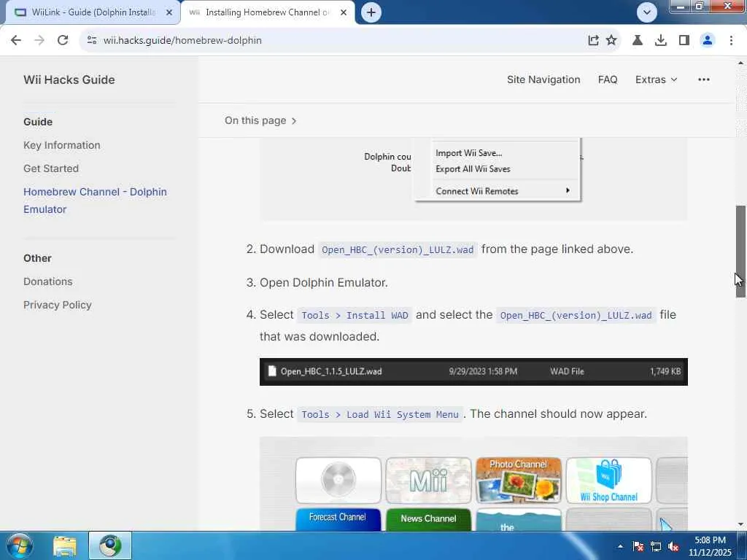Viewport: 747px width, 560px height.
Task: Click the Tools > Install WAD code text
Action: point(355,315)
